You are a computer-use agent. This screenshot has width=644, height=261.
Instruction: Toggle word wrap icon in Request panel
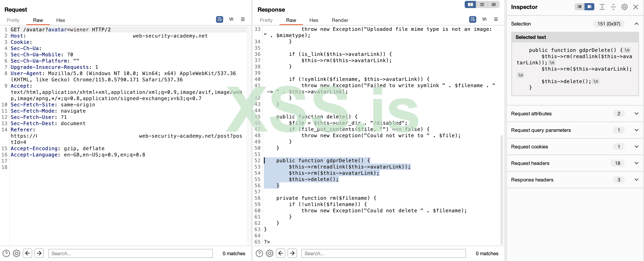219,19
